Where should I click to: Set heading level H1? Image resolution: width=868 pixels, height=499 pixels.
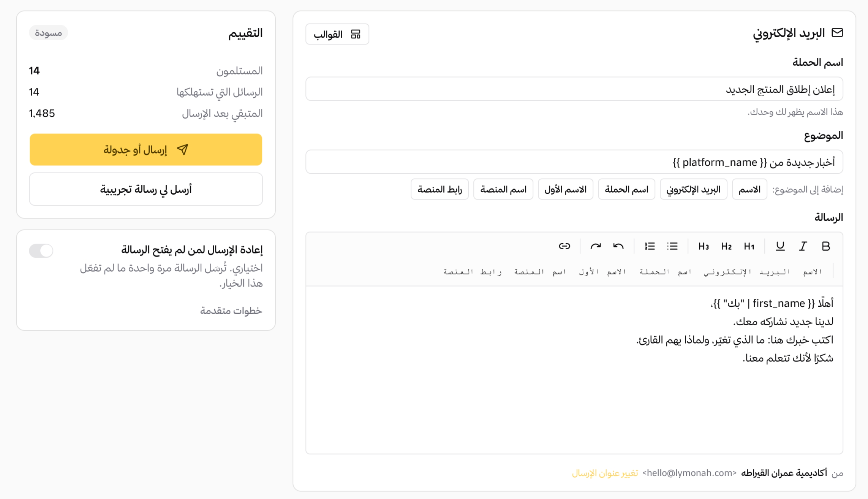pyautogui.click(x=749, y=246)
